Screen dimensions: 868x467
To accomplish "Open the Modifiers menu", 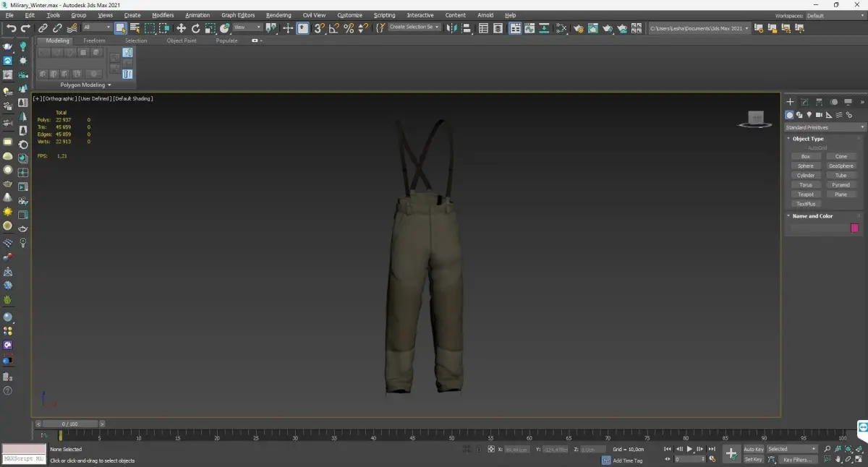I will pos(163,15).
